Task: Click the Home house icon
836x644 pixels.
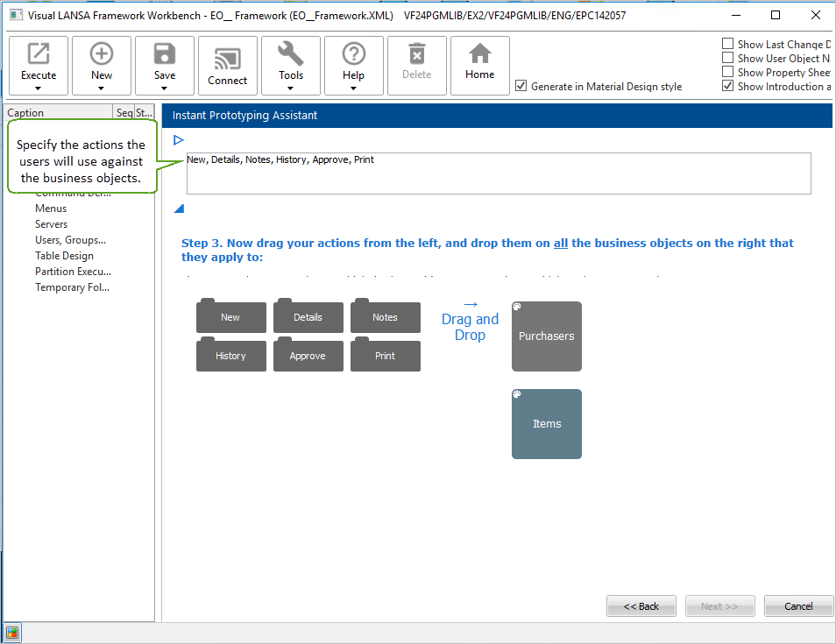Action: point(480,53)
